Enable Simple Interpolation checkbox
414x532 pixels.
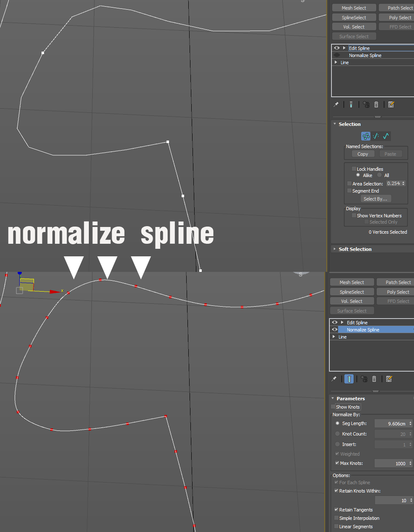(336, 518)
